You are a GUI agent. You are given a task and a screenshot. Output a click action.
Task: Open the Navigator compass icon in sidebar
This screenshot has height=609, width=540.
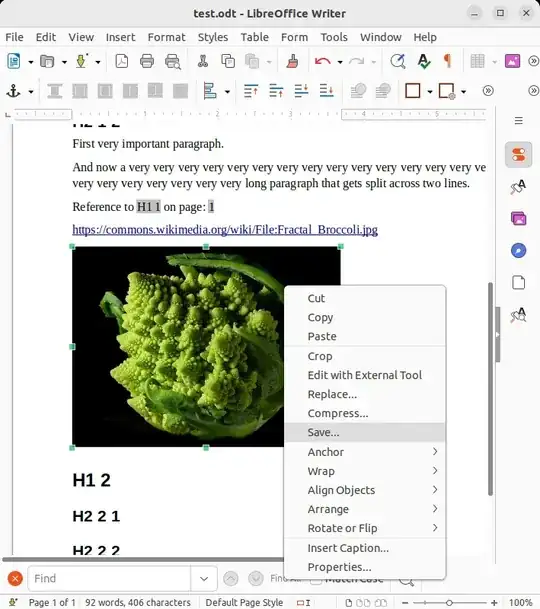519,251
